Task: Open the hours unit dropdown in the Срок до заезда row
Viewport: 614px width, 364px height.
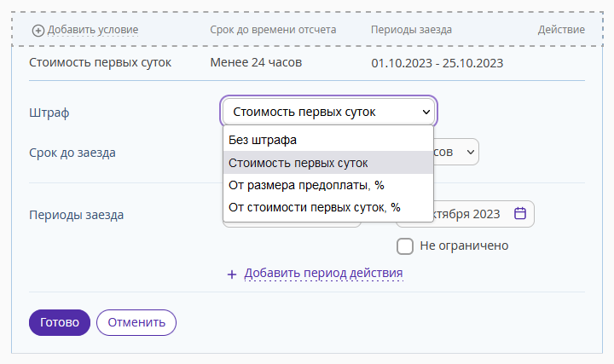Action: tap(456, 152)
